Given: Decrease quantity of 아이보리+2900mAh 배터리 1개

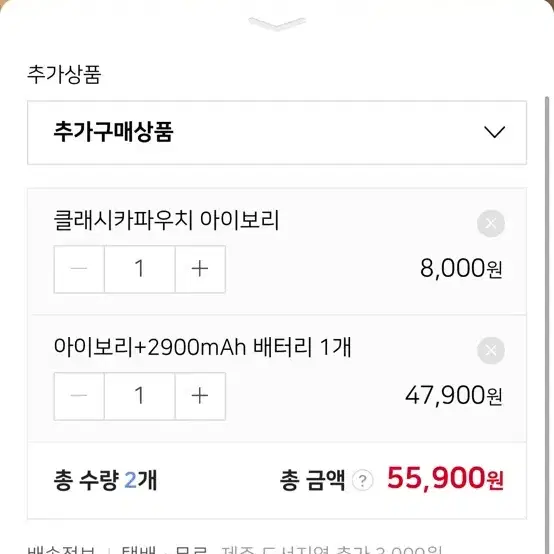Looking at the screenshot, I should (79, 396).
